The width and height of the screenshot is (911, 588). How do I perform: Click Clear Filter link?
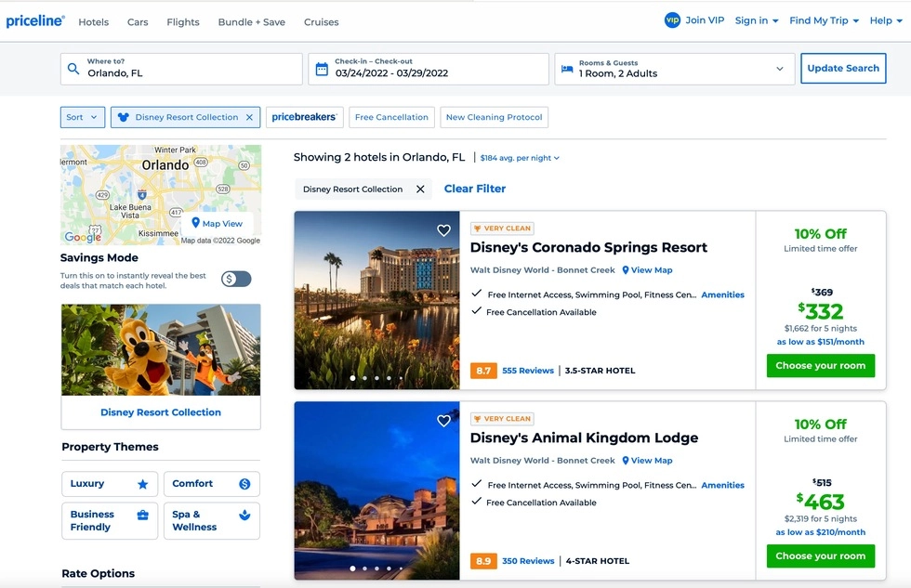(x=475, y=189)
